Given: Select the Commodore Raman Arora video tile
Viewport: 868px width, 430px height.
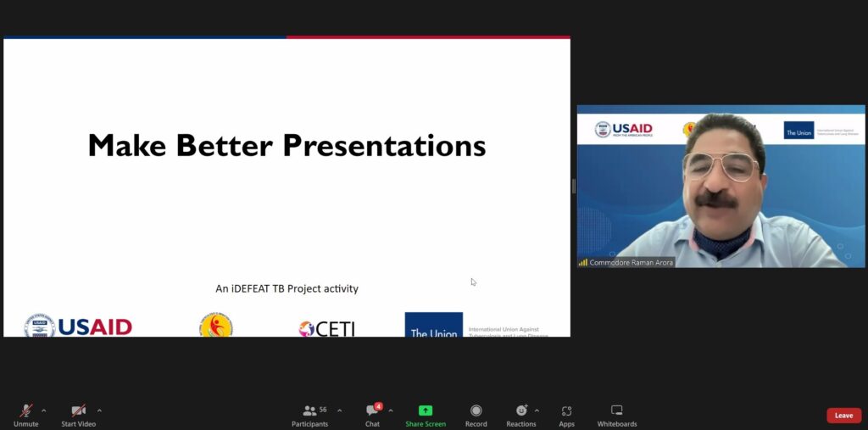Looking at the screenshot, I should click(721, 187).
